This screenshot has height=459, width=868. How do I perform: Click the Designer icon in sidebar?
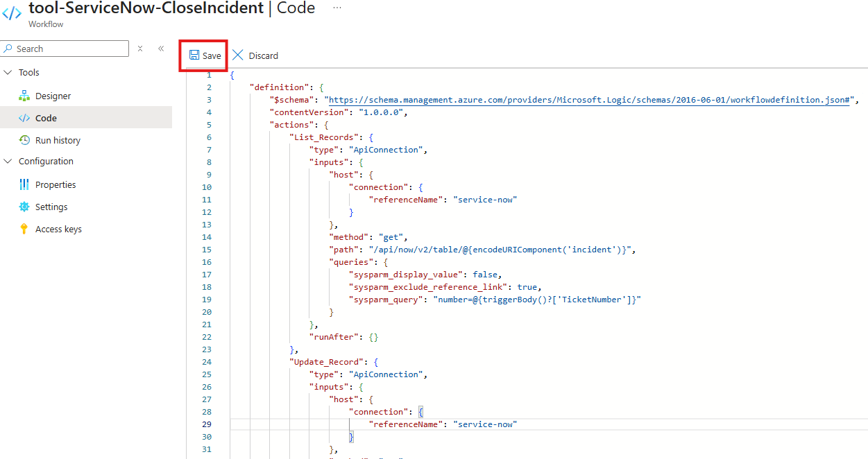[x=24, y=96]
